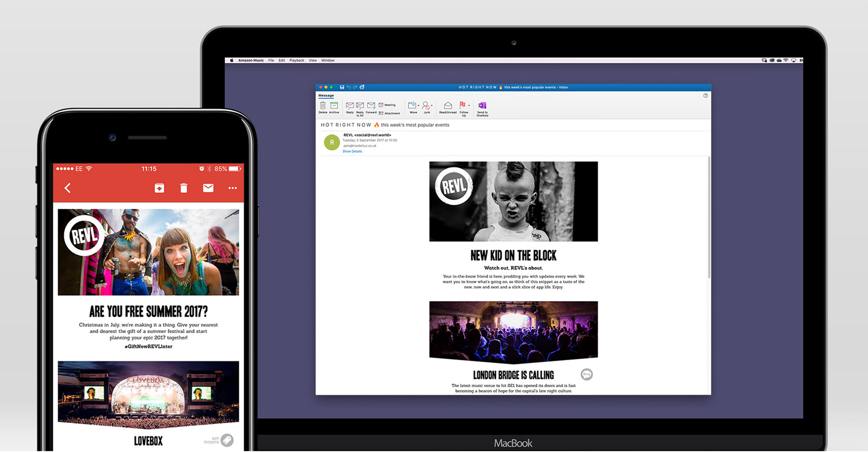Viewport: 868px width, 452px height.
Task: Tap battery indicator in phone status bar
Action: coord(235,169)
